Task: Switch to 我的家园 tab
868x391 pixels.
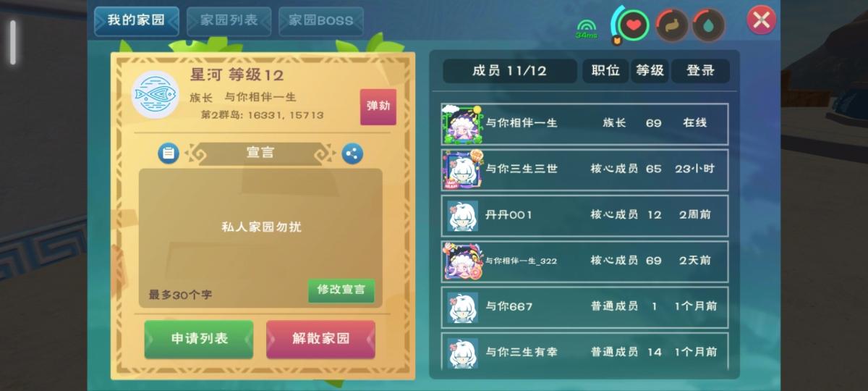Action: (x=137, y=20)
